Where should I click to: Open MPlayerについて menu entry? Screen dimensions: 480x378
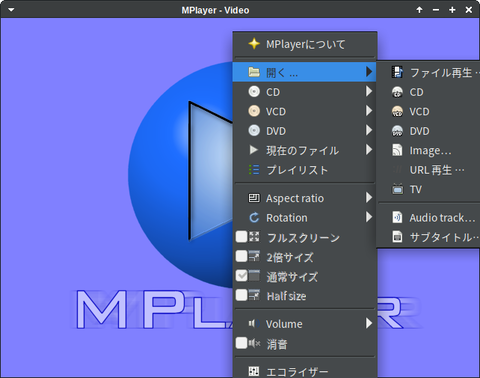coord(305,44)
